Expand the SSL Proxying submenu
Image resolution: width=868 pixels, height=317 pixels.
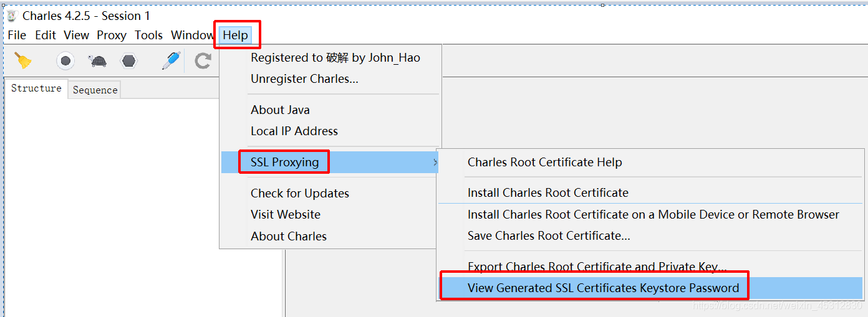330,162
